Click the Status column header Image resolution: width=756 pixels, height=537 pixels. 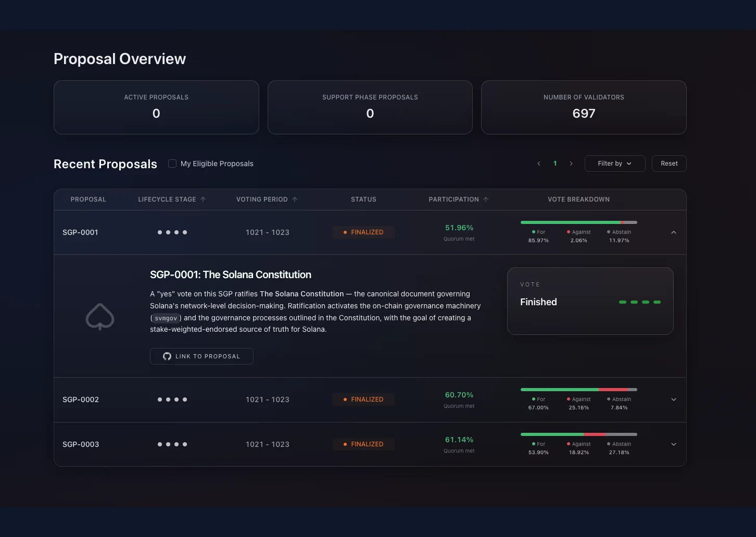[x=363, y=199]
